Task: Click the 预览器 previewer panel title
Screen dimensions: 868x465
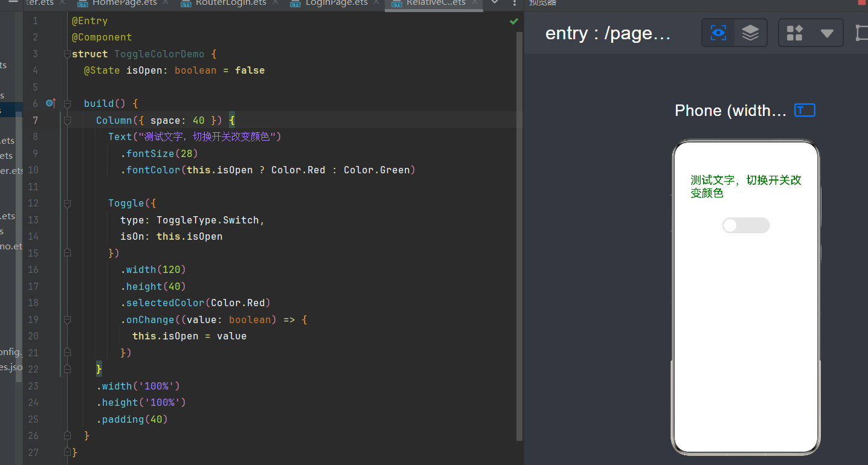Action: 542,3
